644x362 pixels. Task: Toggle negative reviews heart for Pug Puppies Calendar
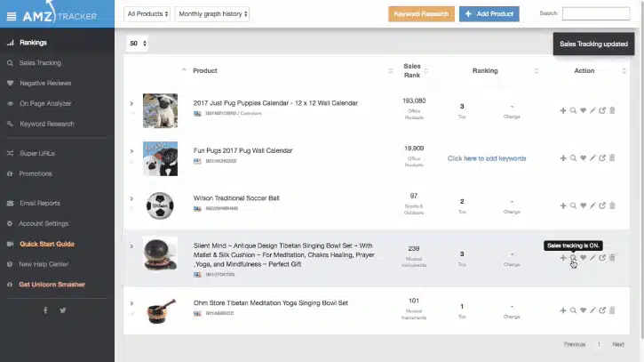point(583,110)
